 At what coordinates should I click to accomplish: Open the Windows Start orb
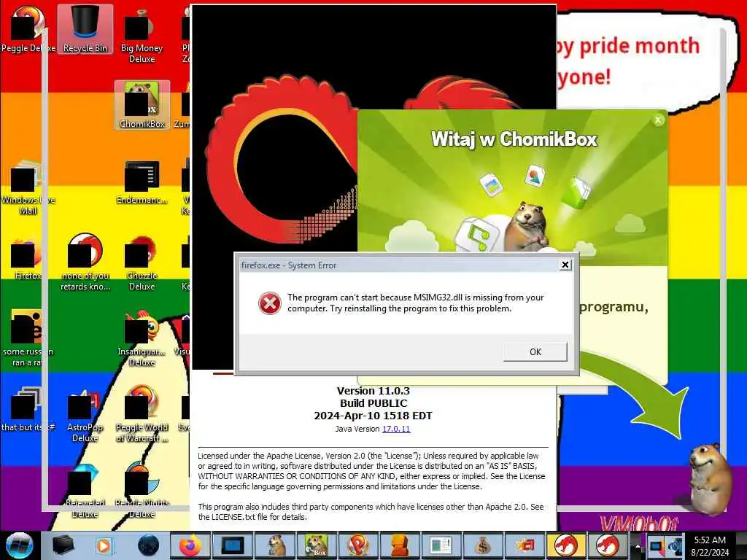[x=20, y=545]
